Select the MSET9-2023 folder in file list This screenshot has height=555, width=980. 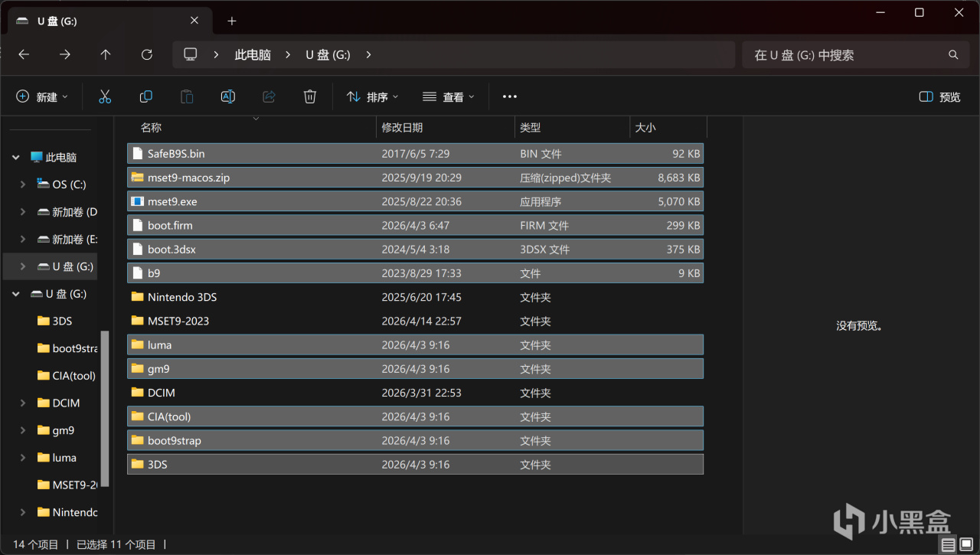coord(415,321)
